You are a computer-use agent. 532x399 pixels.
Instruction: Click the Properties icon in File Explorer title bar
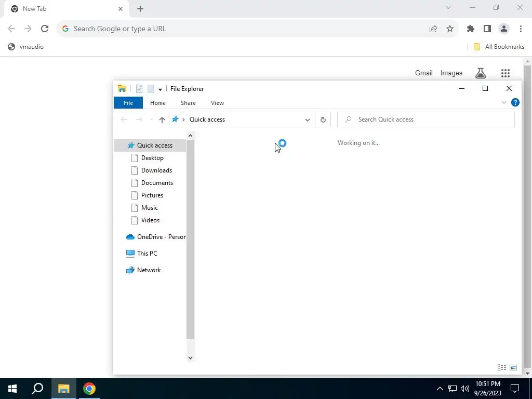(x=139, y=89)
